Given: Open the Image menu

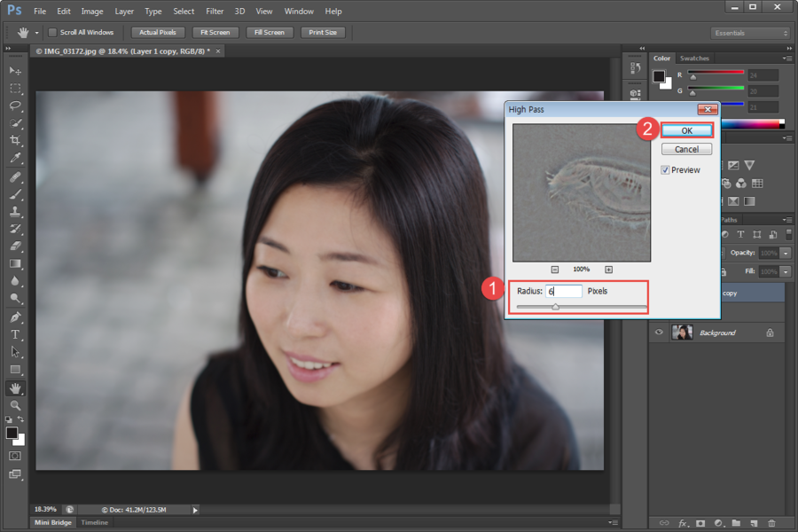Looking at the screenshot, I should [x=92, y=12].
